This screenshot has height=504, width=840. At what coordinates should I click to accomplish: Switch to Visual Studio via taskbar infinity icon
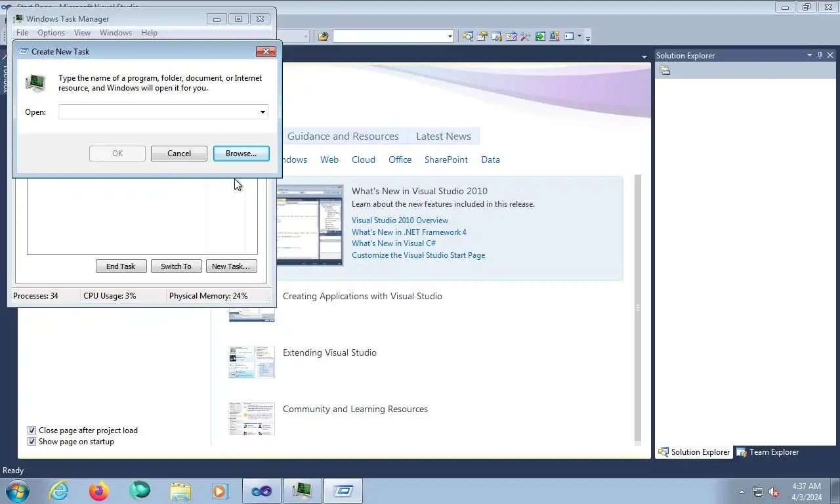point(261,491)
